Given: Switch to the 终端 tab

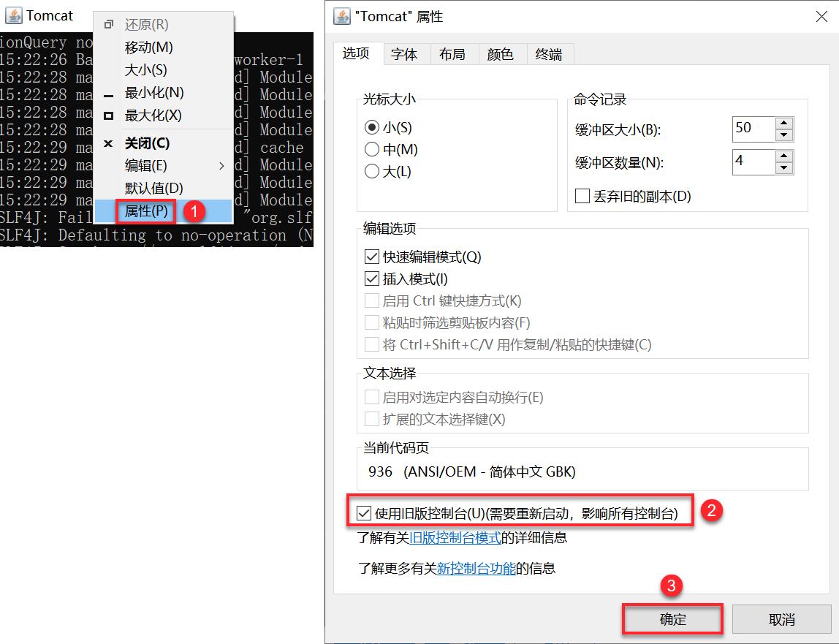Looking at the screenshot, I should click(550, 54).
